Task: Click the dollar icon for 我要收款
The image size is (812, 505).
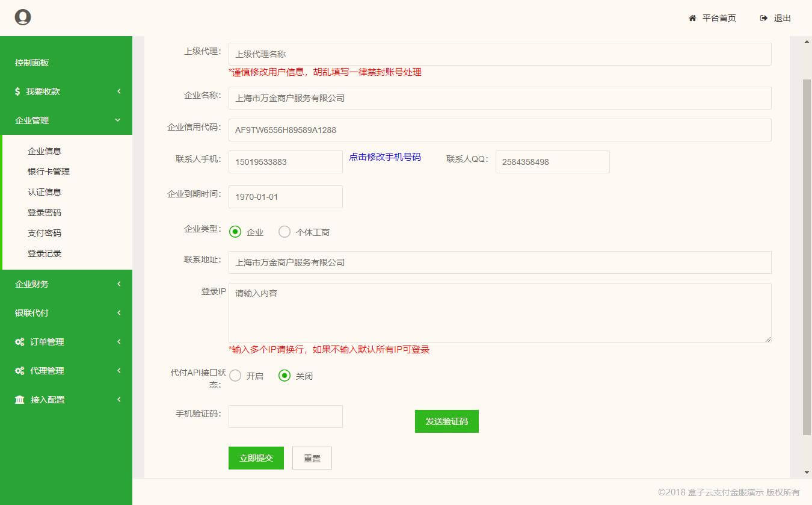Action: pyautogui.click(x=17, y=91)
